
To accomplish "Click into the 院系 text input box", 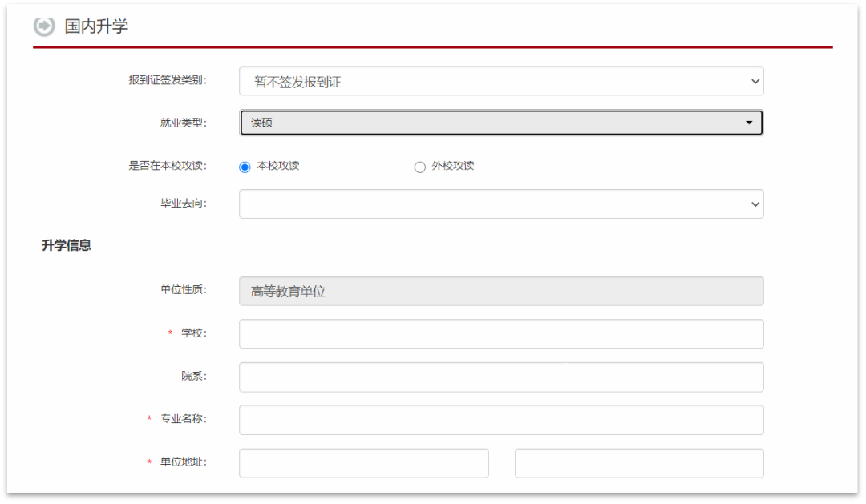I will (x=500, y=377).
